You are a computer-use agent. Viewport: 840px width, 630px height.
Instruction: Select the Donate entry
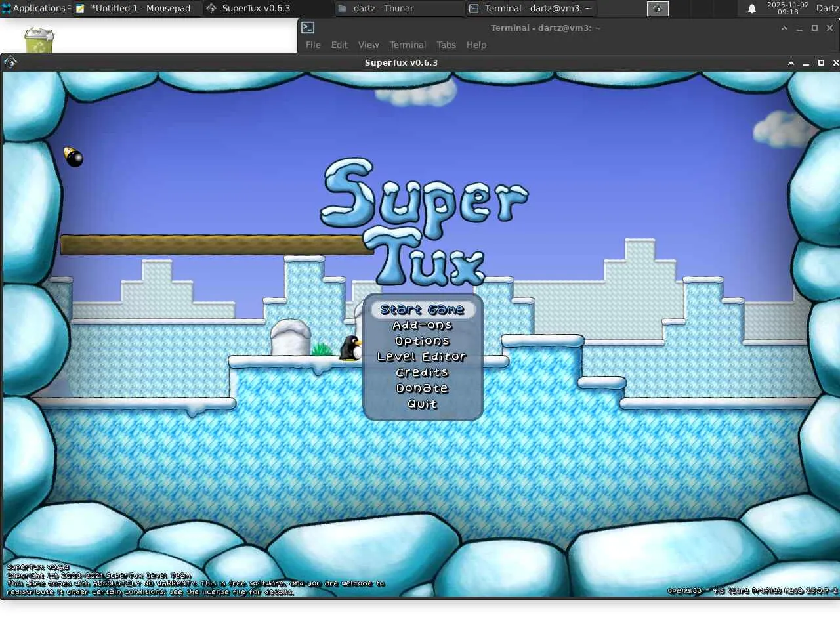point(422,388)
